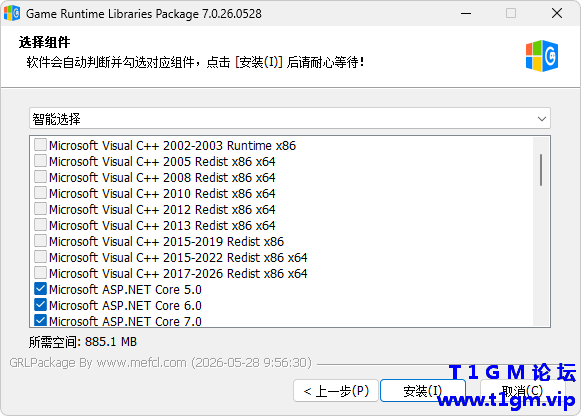Disable Microsoft ASP.NET Core 7.0
Viewport: 581px width, 416px height.
pyautogui.click(x=40, y=320)
